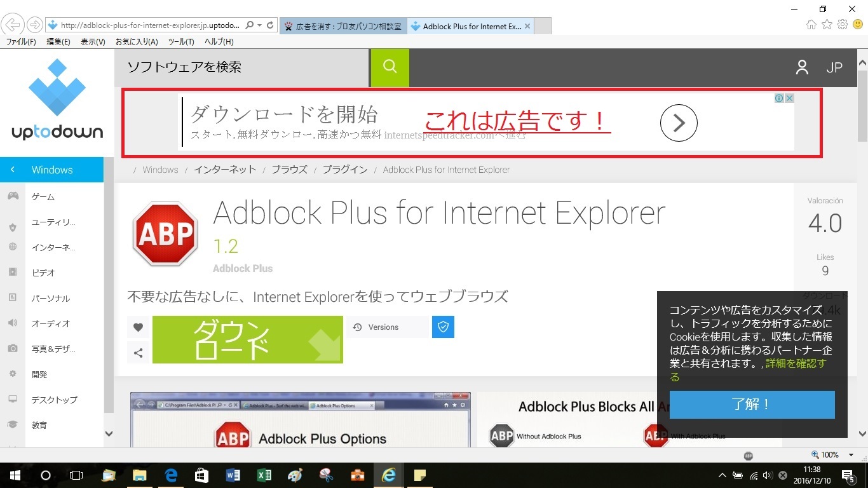Open Edge browser on the taskbar
Viewport: 868px width, 488px height.
pyautogui.click(x=171, y=475)
